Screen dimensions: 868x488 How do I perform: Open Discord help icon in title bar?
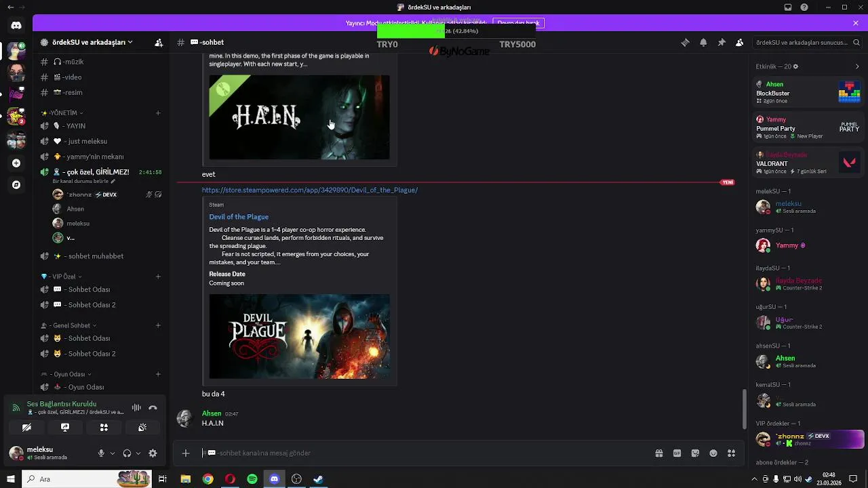pyautogui.click(x=804, y=7)
